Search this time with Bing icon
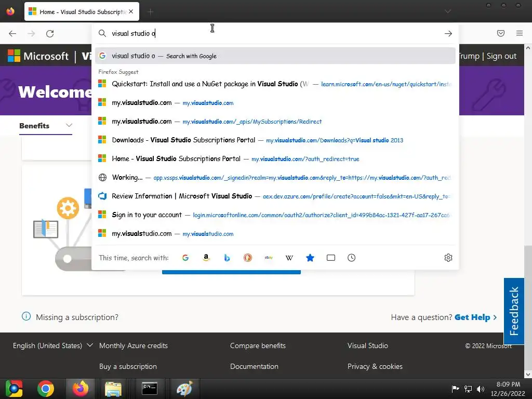This screenshot has width=532, height=399. click(x=227, y=258)
